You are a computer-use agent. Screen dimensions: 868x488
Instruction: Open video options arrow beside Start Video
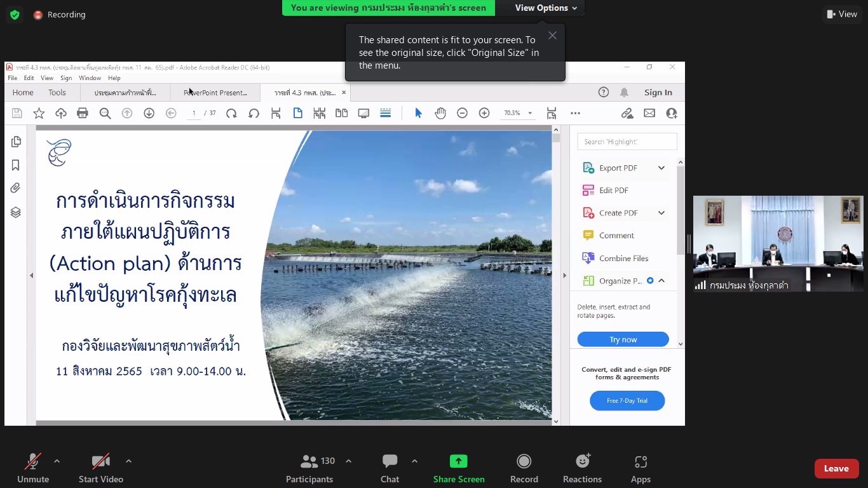(128, 461)
